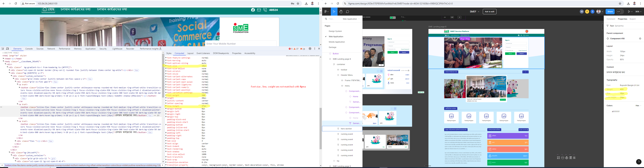
Task: Click the DevTools inspect element picker icon
Action: click(x=3, y=49)
